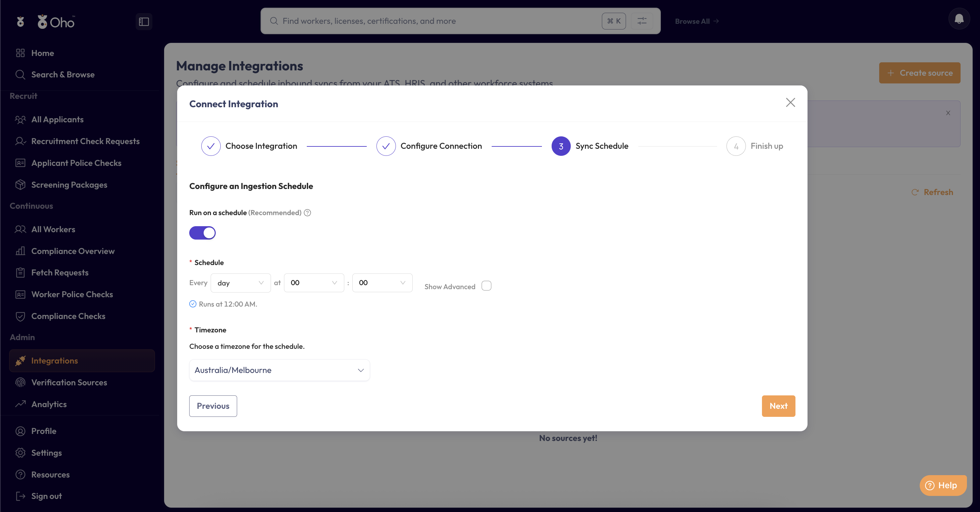This screenshot has width=980, height=512.
Task: Open the minute dropdown showing 00
Action: tap(382, 283)
